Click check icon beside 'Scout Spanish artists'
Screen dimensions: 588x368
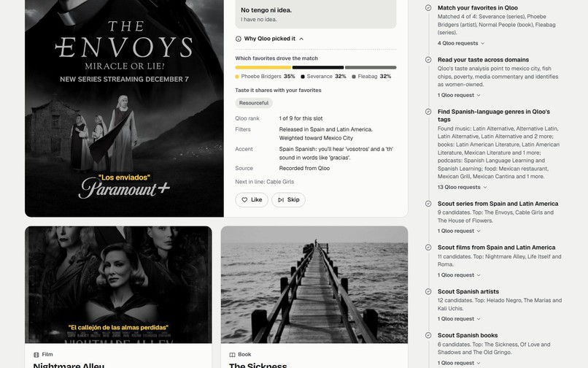pos(428,291)
